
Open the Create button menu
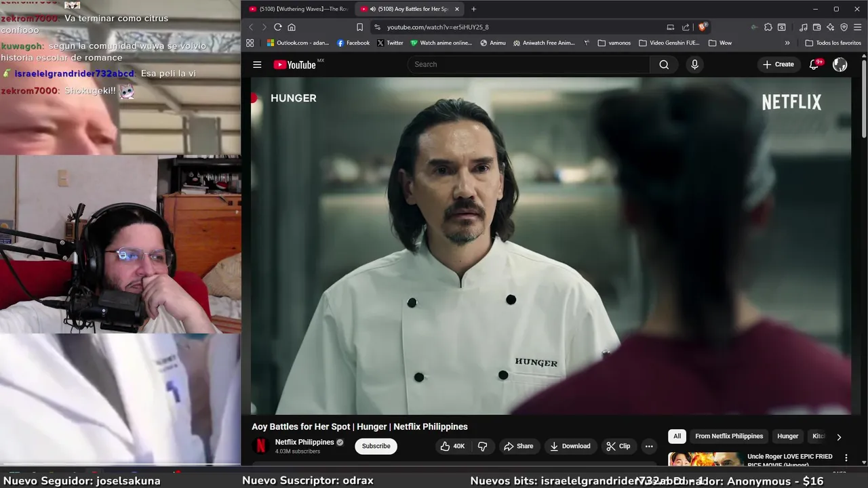pyautogui.click(x=778, y=64)
